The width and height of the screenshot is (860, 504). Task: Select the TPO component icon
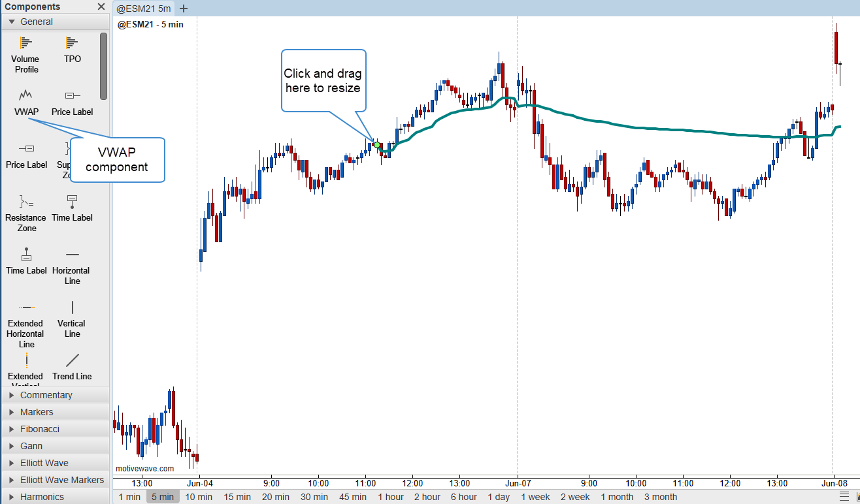pyautogui.click(x=73, y=44)
